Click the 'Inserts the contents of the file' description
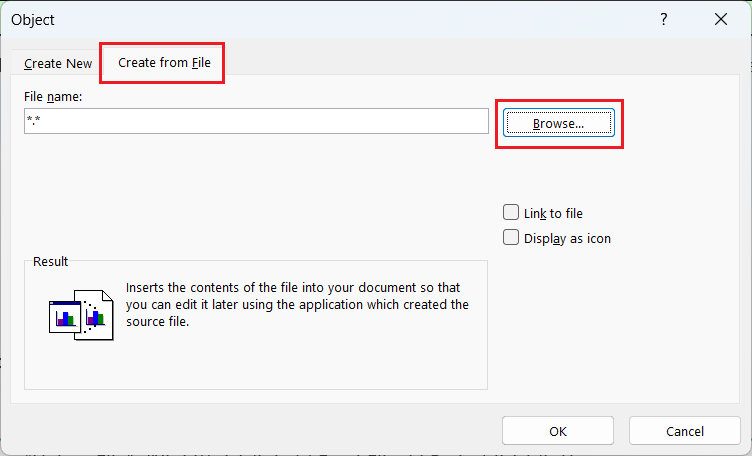The image size is (752, 456). pyautogui.click(x=297, y=304)
